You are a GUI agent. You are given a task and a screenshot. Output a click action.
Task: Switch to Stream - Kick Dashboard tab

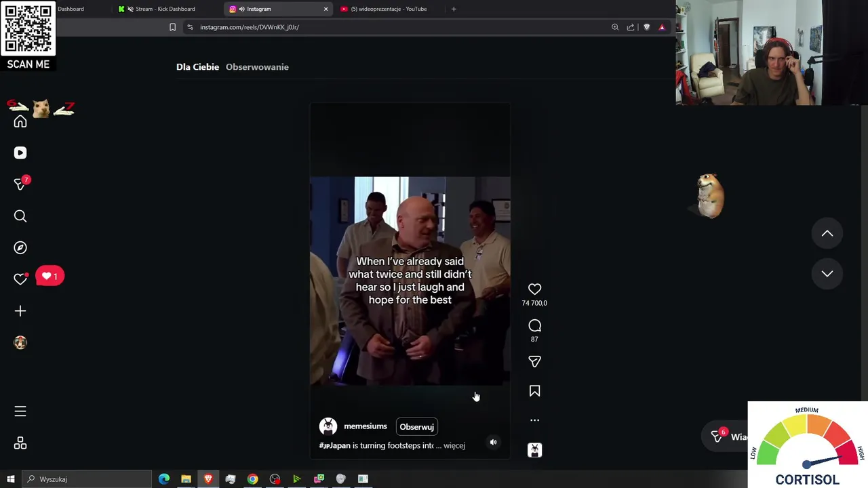(165, 9)
